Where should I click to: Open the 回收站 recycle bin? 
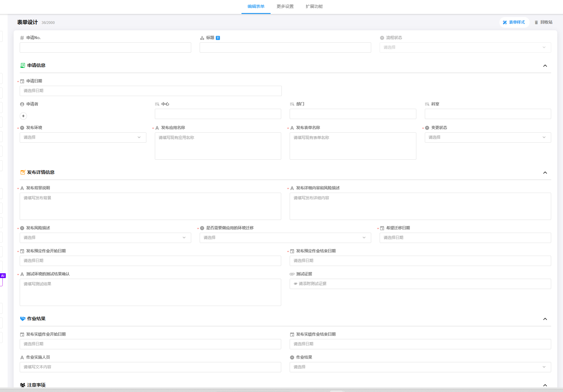point(543,22)
